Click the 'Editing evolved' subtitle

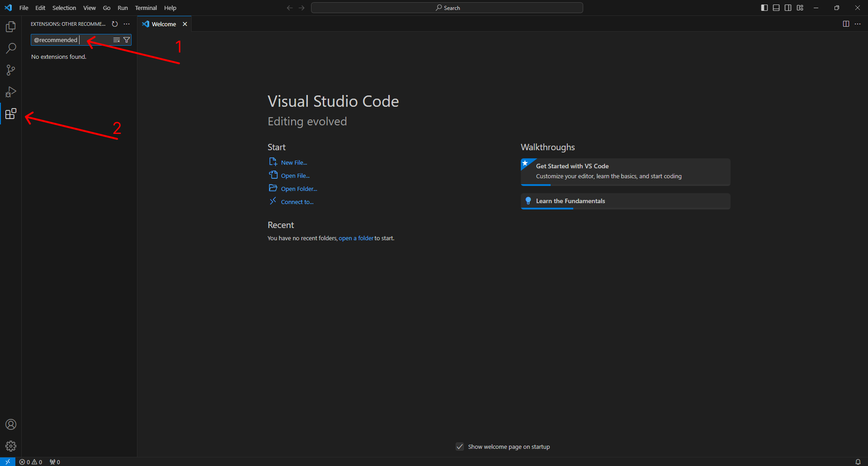pyautogui.click(x=307, y=121)
